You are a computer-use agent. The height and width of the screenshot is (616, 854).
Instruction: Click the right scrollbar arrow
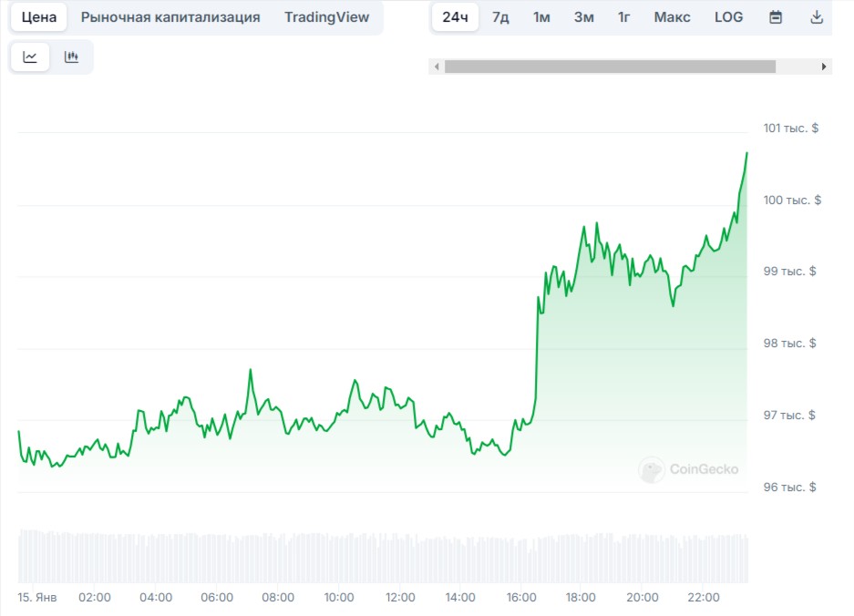[x=824, y=67]
